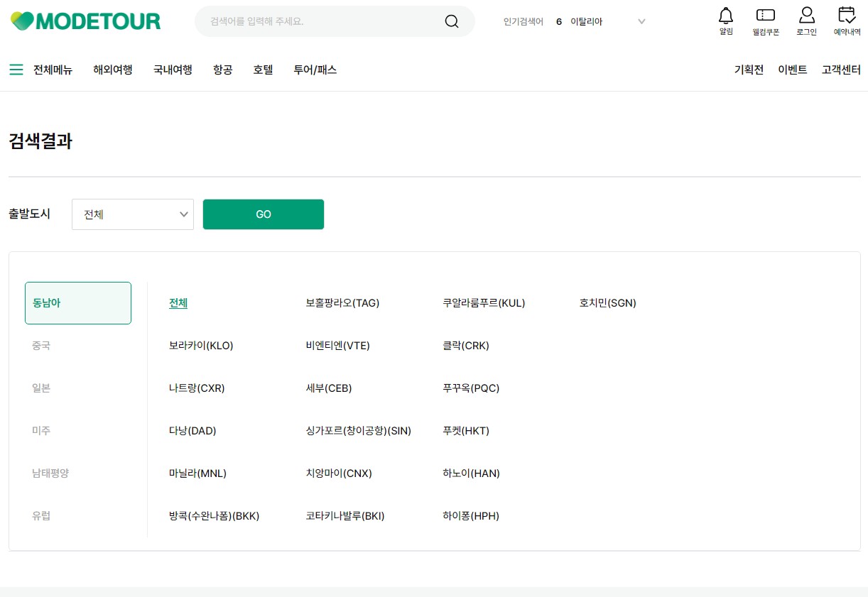The image size is (868, 597).
Task: Select the 중국 region category
Action: pos(41,346)
